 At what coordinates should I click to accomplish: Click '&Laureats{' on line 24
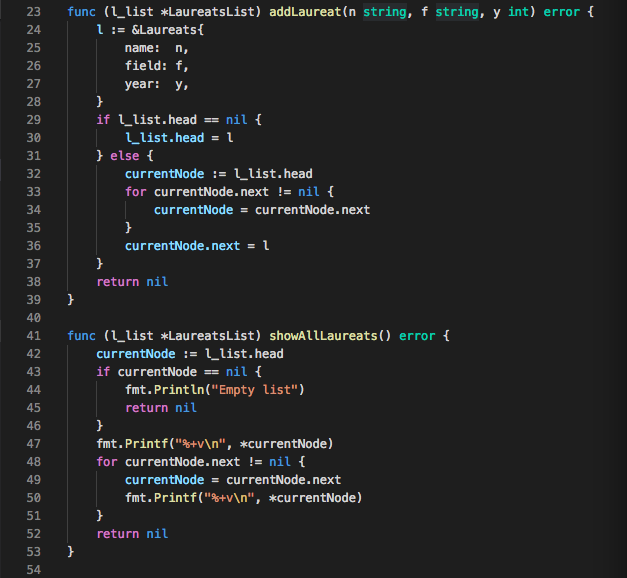(168, 30)
